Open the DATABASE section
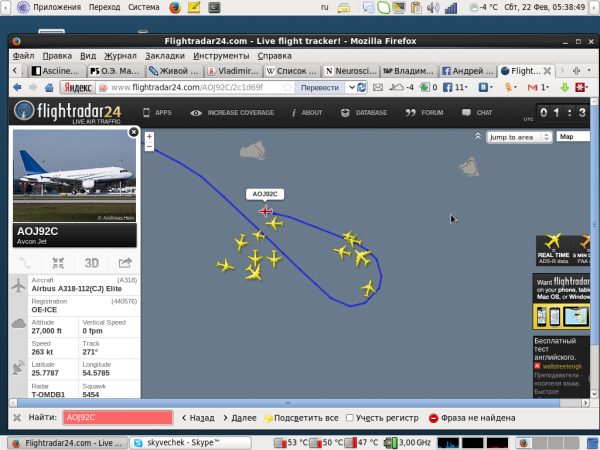 pyautogui.click(x=364, y=112)
